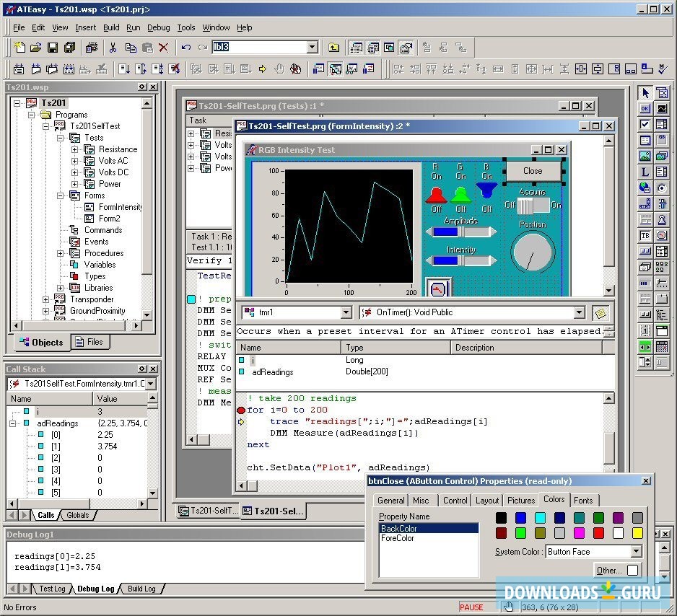The image size is (677, 616).
Task: Click the Save icon in the toolbar
Action: [53, 48]
